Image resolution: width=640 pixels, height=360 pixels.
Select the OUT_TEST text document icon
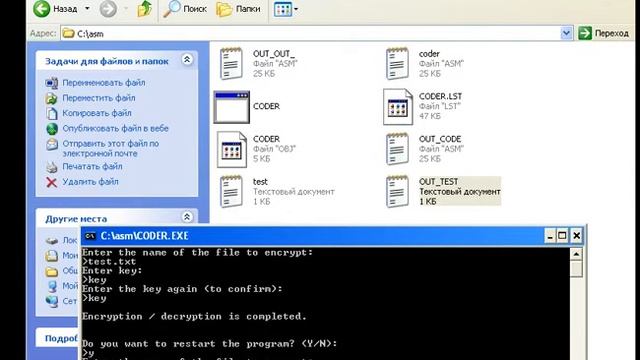tap(397, 191)
